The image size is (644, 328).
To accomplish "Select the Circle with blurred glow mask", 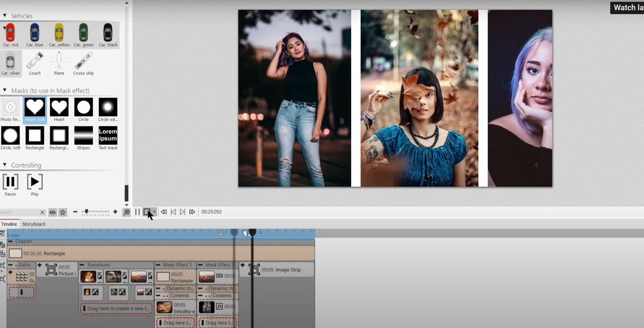I will 108,110.
